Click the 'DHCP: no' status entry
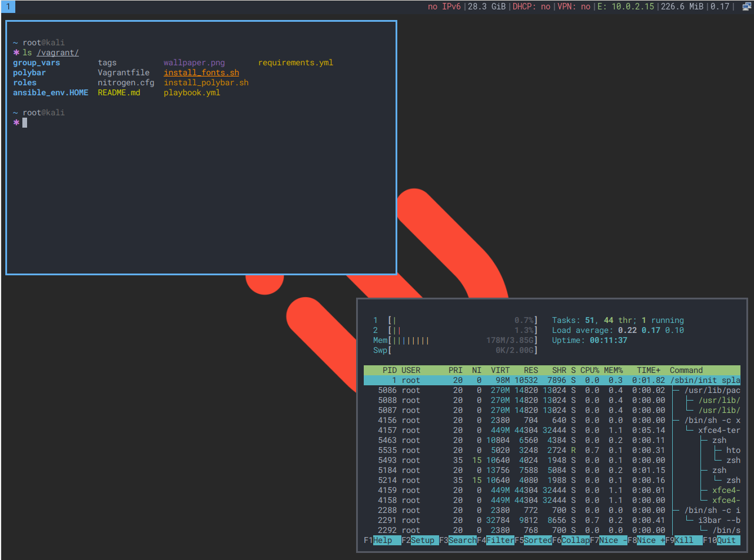 pyautogui.click(x=532, y=7)
